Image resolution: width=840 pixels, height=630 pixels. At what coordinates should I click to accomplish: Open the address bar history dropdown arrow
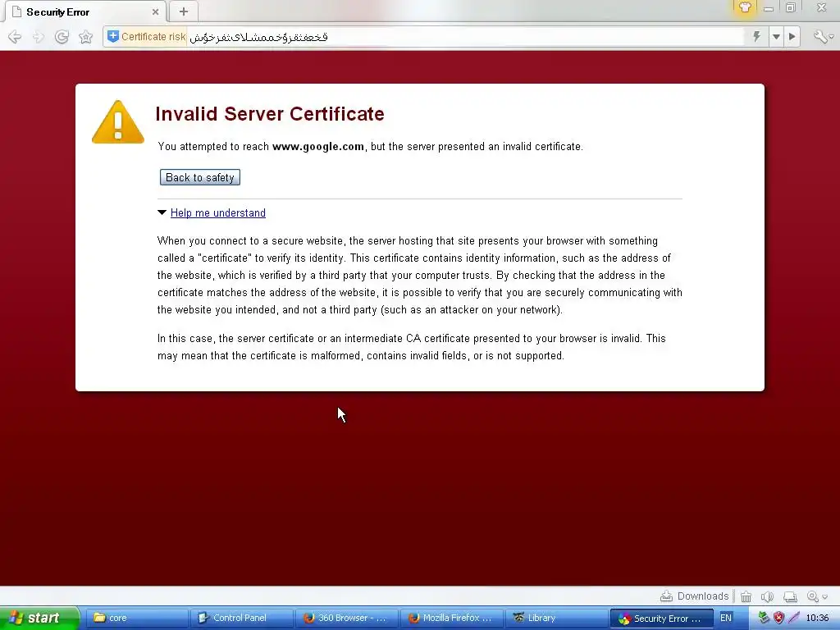pyautogui.click(x=776, y=36)
